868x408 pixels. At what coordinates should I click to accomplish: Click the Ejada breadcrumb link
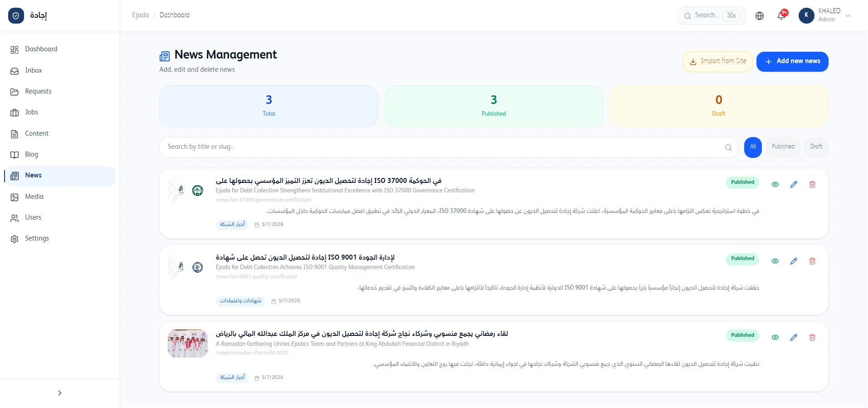(x=141, y=15)
